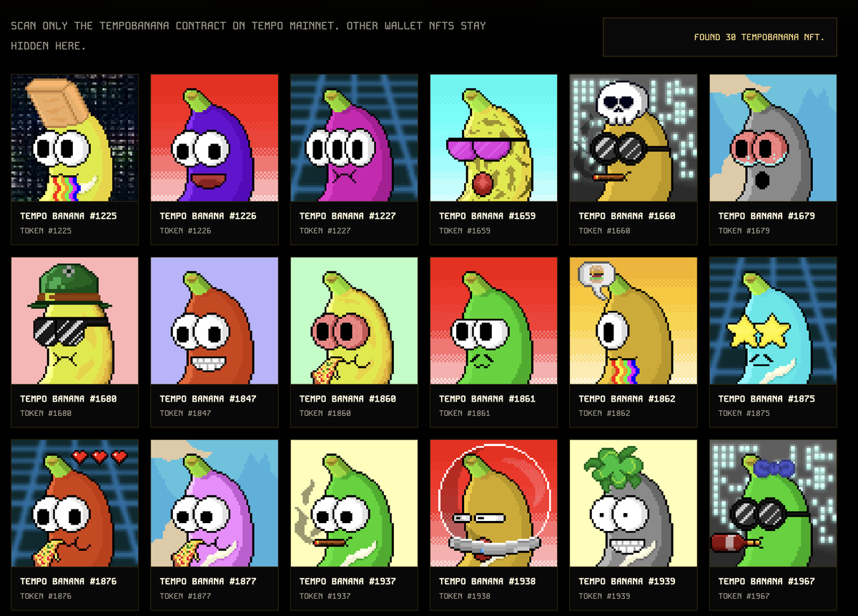
Task: Click the 'Found 30 TempoBanana NFT.' status box
Action: tap(720, 37)
